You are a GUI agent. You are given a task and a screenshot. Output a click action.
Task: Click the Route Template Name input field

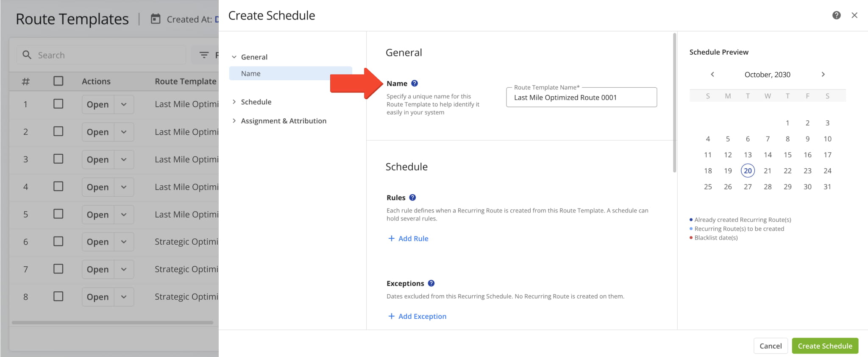click(x=581, y=98)
